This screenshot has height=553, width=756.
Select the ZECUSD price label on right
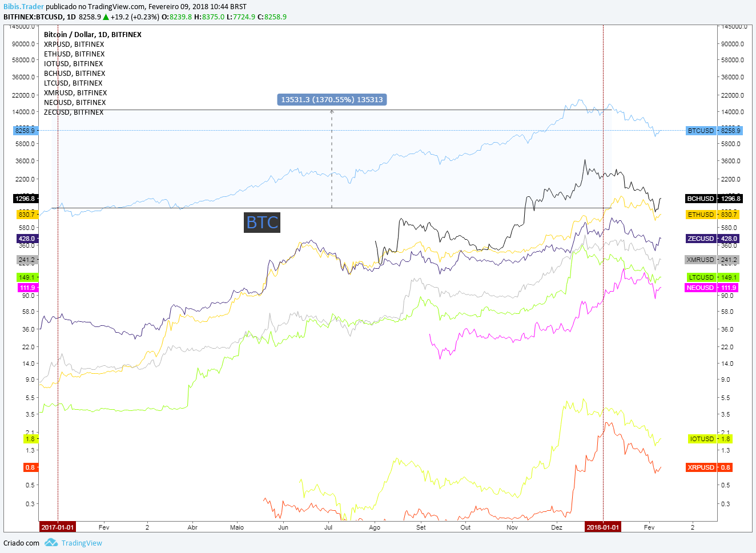coord(713,239)
